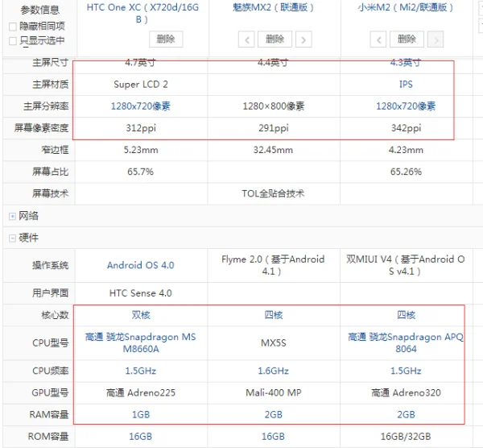
Task: Move 小米M2 column left with arrow
Action: pyautogui.click(x=378, y=39)
